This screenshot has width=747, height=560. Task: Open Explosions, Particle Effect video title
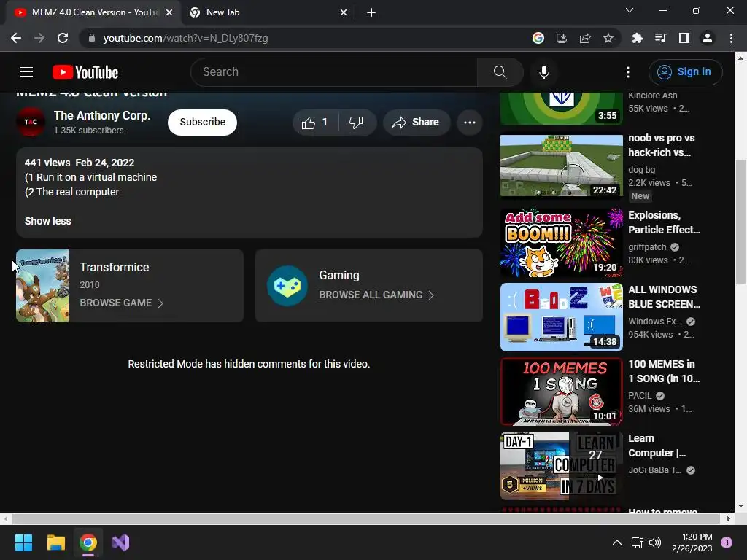tap(664, 222)
